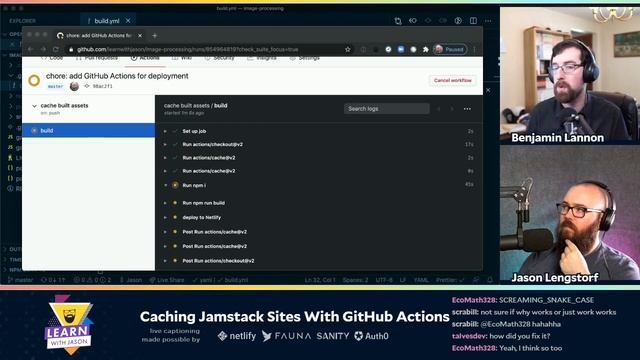Select the browser tab titled chore: add GitHub Actions
The height and width of the screenshot is (360, 640).
coord(99,36)
